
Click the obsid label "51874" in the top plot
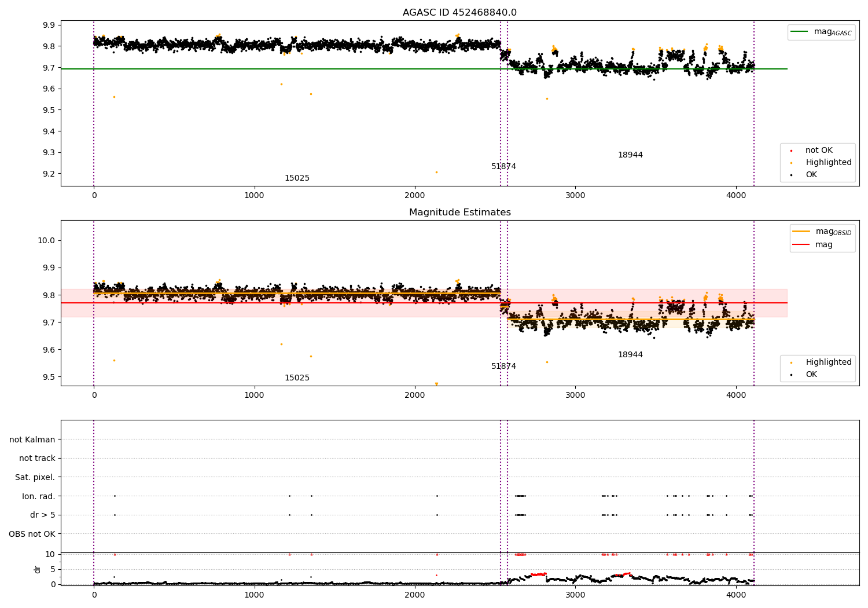[x=503, y=167]
